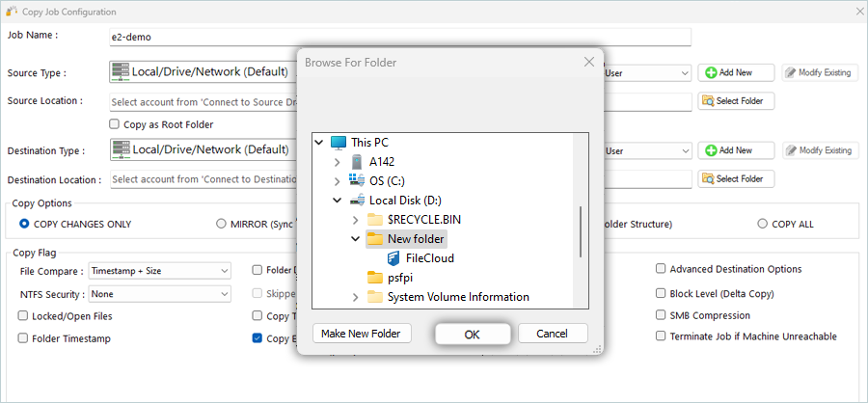Image resolution: width=868 pixels, height=403 pixels.
Task: Click the OS (C:) drive icon
Action: [357, 180]
